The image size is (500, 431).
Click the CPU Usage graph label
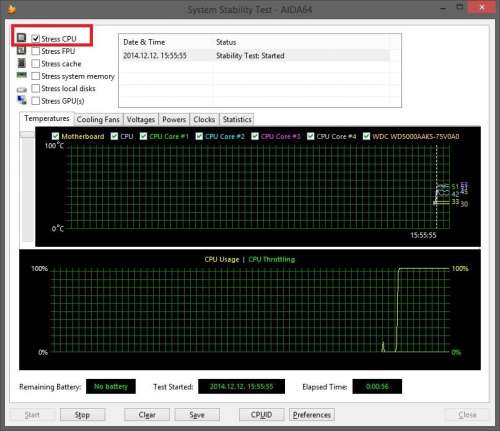click(x=222, y=259)
